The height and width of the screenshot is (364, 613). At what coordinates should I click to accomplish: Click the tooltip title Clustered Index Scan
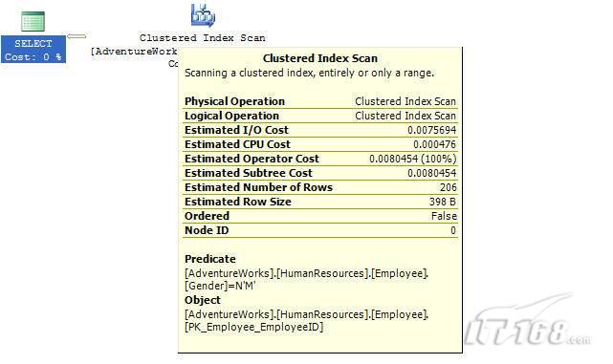(320, 58)
